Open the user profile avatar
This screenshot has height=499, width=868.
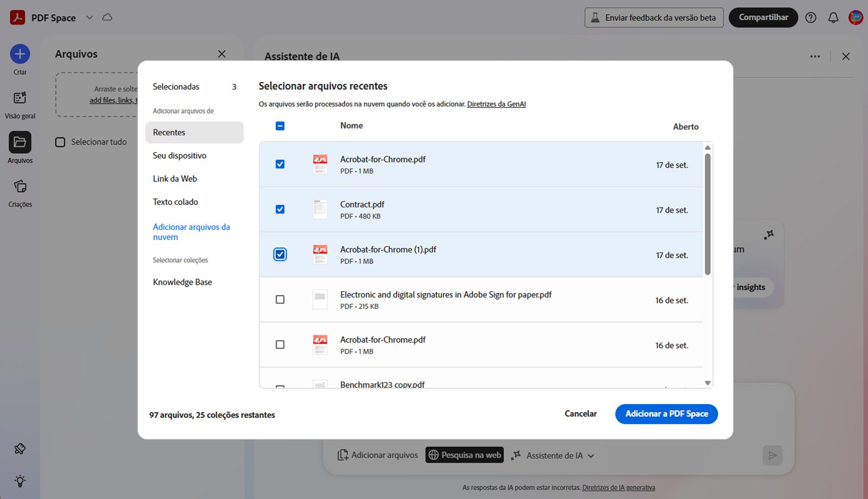click(x=855, y=18)
